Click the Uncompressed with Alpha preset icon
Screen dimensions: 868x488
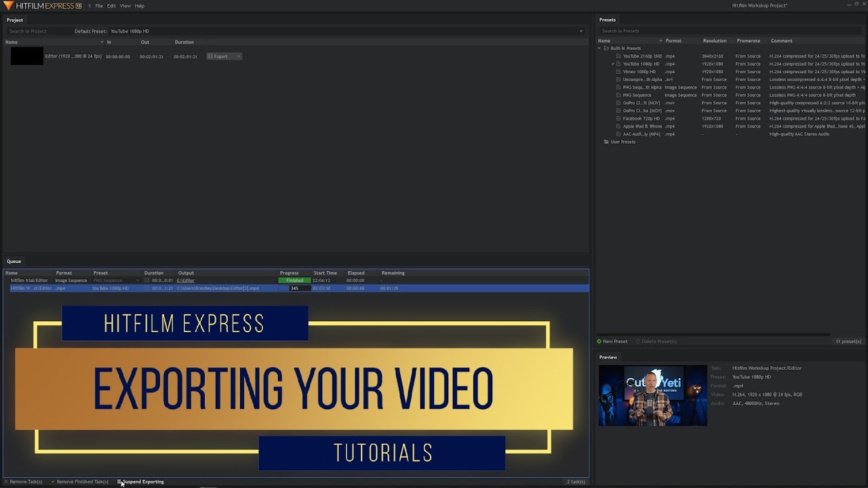618,79
